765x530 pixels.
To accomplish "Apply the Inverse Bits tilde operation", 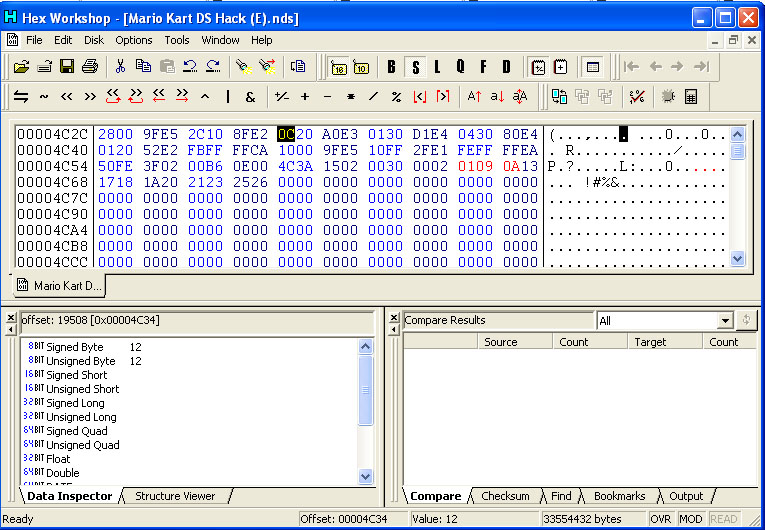I will [x=44, y=97].
